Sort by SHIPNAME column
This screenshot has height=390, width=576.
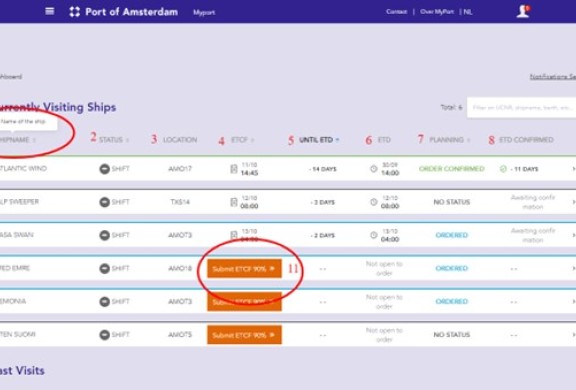[x=18, y=140]
